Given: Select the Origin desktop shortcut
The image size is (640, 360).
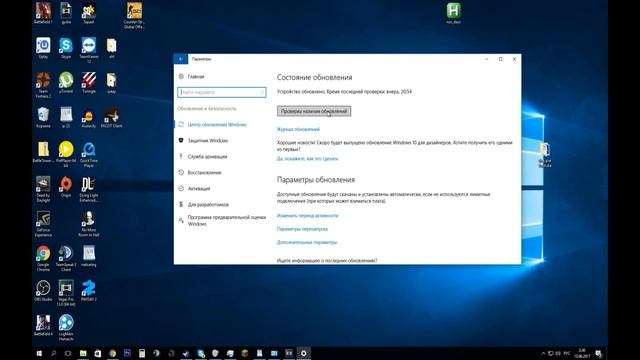Looking at the screenshot, I should point(66,187).
